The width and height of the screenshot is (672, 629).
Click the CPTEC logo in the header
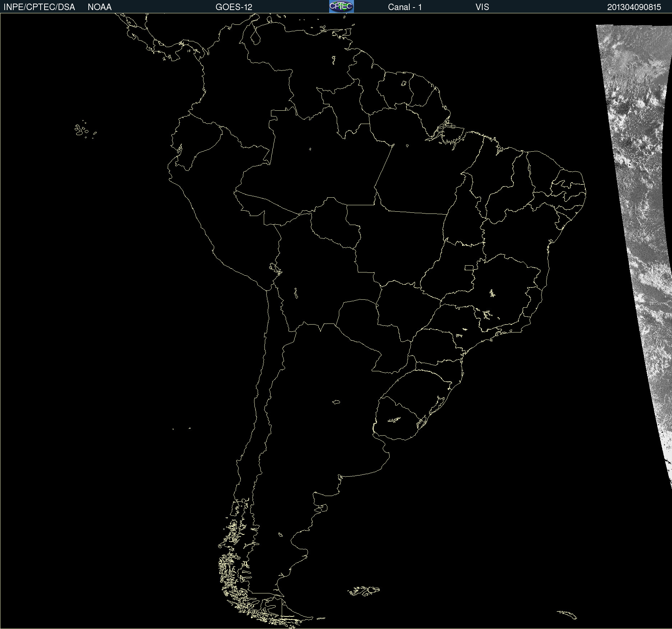[341, 6]
